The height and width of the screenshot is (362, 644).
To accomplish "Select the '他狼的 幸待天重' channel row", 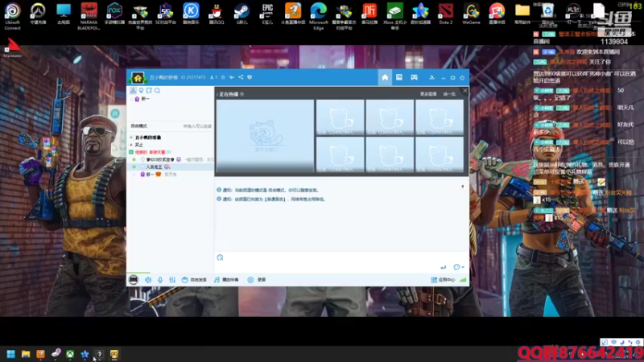I will [x=150, y=152].
